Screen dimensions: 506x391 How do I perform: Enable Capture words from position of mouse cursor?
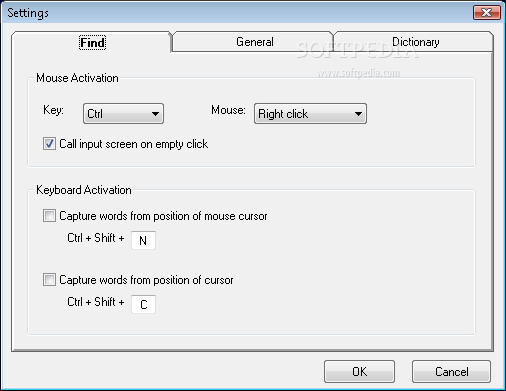pos(49,216)
